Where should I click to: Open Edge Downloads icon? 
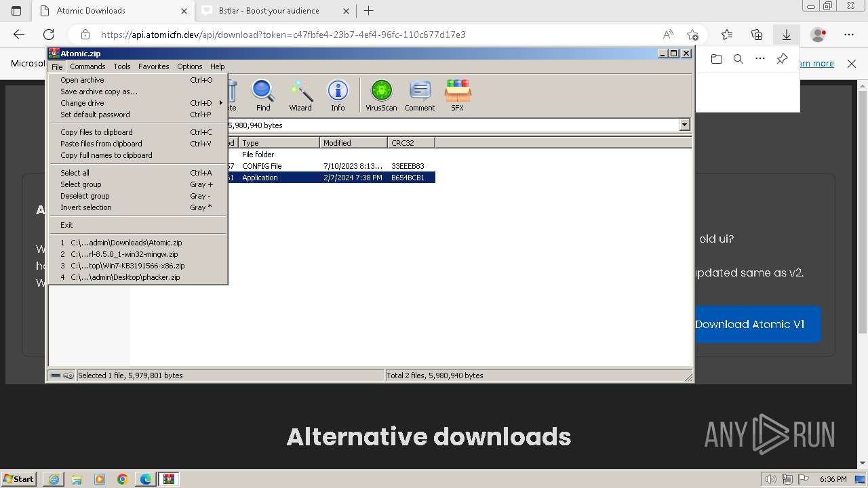787,35
